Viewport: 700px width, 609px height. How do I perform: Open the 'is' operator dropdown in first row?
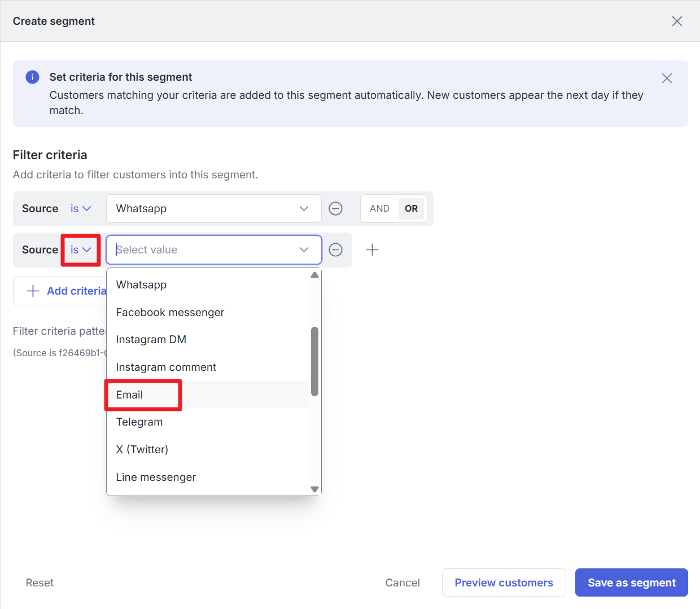pos(81,209)
